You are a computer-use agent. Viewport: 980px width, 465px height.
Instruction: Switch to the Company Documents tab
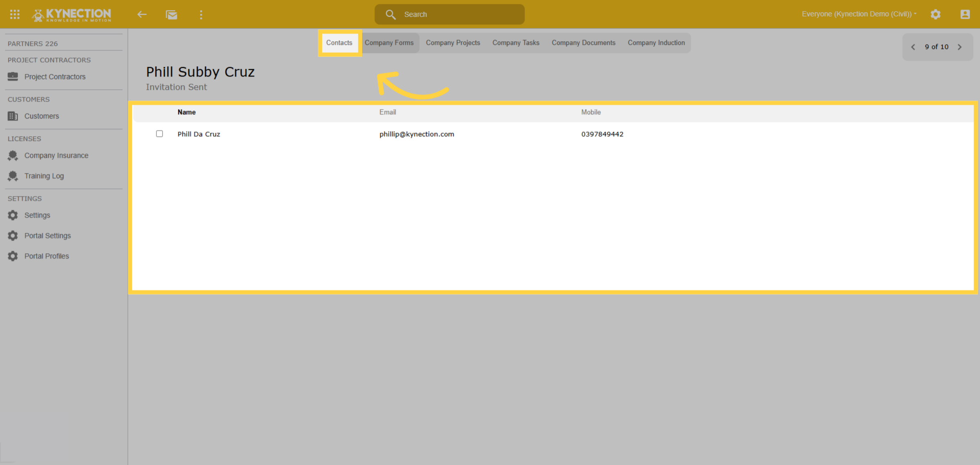pyautogui.click(x=584, y=42)
